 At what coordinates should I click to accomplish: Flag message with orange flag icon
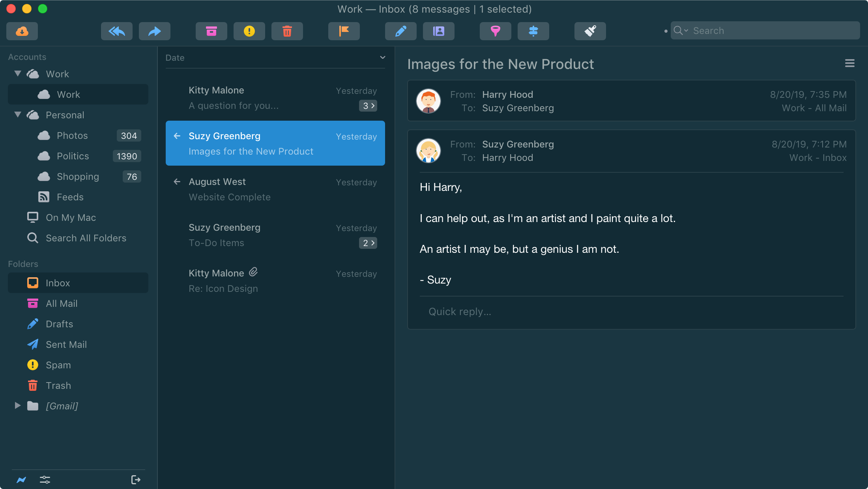[344, 31]
